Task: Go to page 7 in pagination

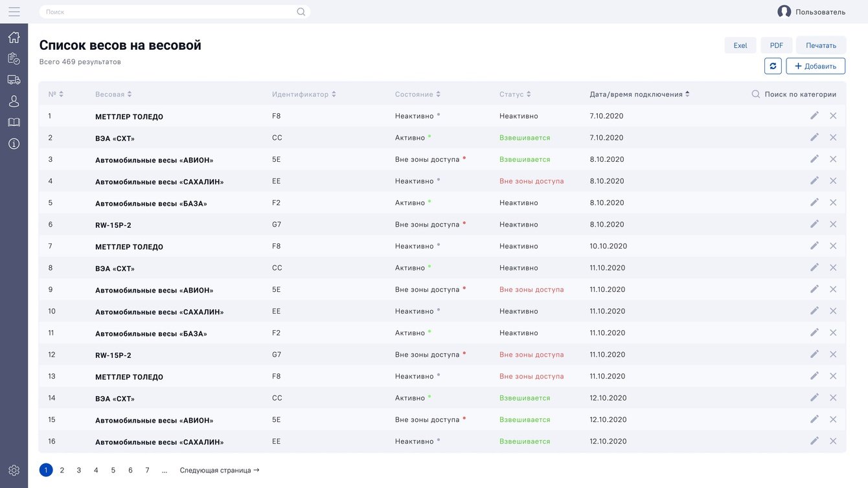Action: click(x=147, y=471)
